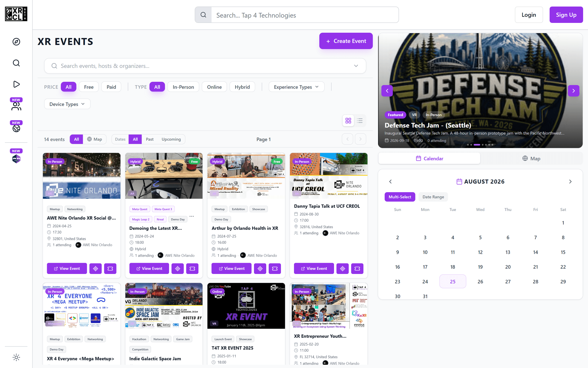
Task: Open the compass Explore icon in sidebar
Action: pyautogui.click(x=16, y=42)
